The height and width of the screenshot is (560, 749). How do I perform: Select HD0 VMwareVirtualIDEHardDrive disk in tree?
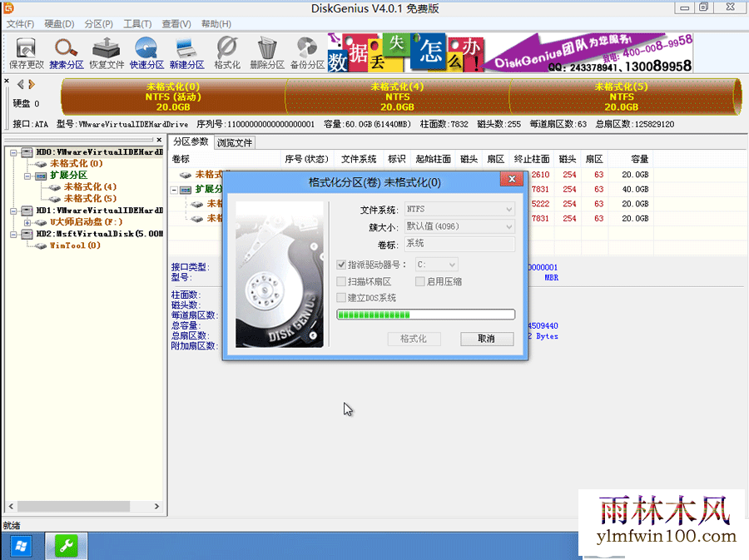[x=99, y=151]
